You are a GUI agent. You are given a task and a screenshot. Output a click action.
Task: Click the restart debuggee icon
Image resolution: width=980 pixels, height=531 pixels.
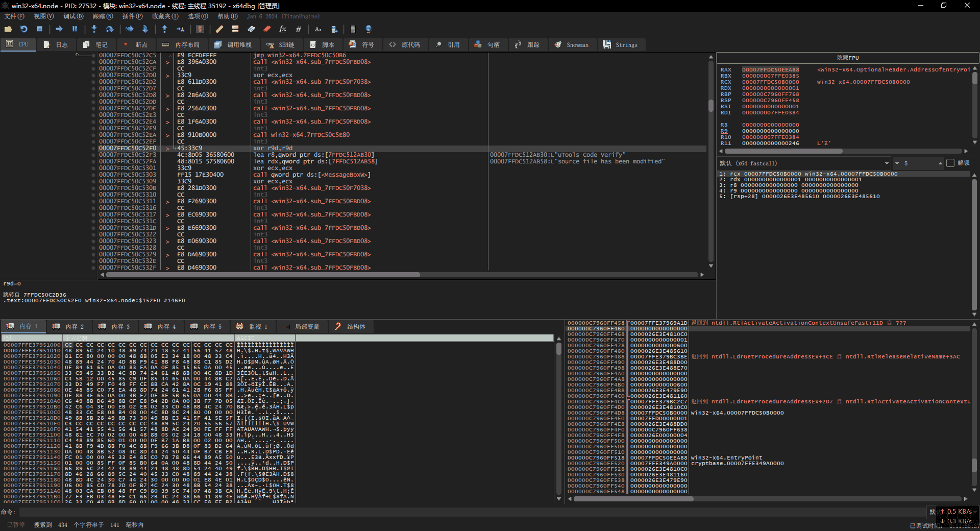24,29
